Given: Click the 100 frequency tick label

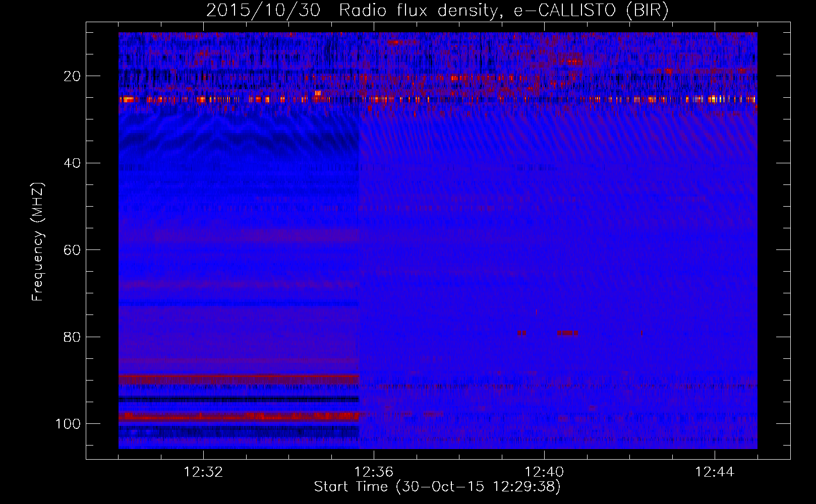Looking at the screenshot, I should click(x=68, y=424).
